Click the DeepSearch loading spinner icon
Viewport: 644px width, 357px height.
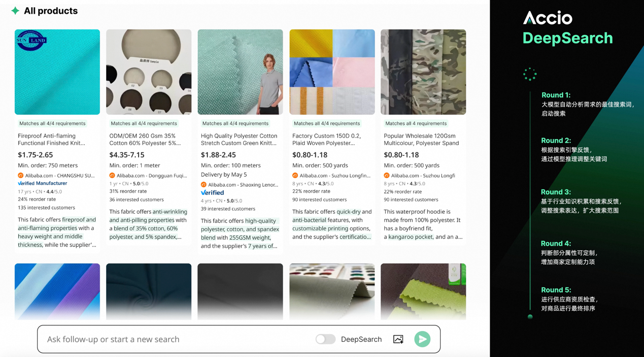[530, 74]
